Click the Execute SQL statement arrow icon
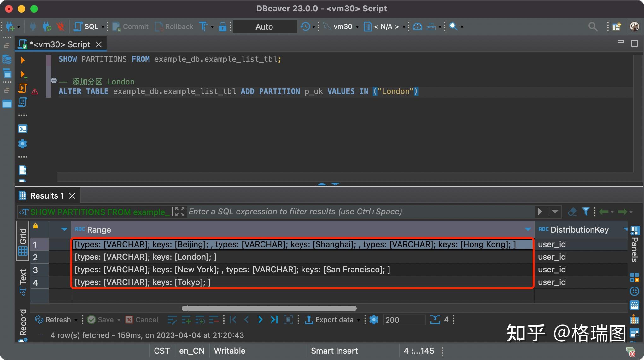 click(22, 60)
